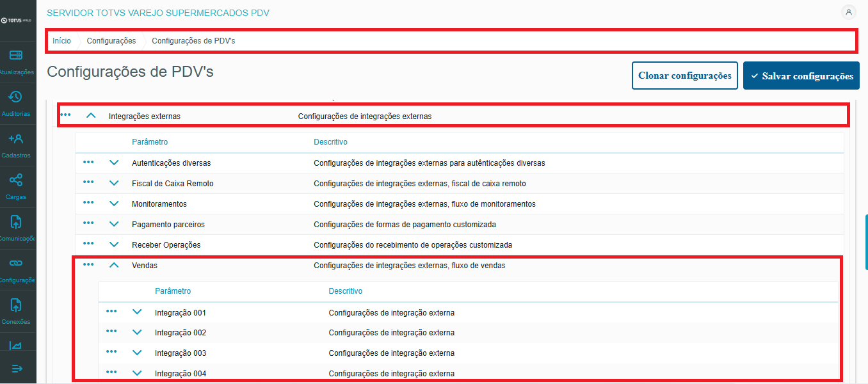Expand the Receber Operações row
Viewport: 868px width, 384px height.
114,244
